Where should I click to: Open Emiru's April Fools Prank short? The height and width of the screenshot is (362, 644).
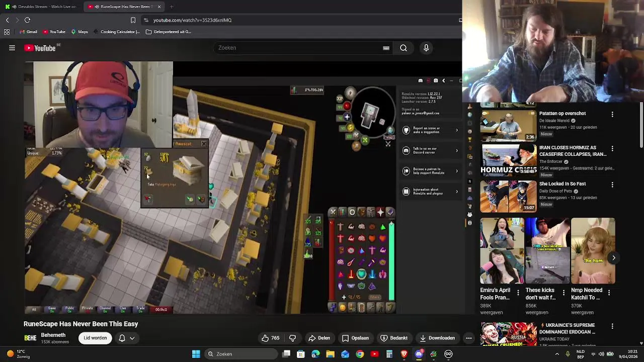[x=502, y=251]
